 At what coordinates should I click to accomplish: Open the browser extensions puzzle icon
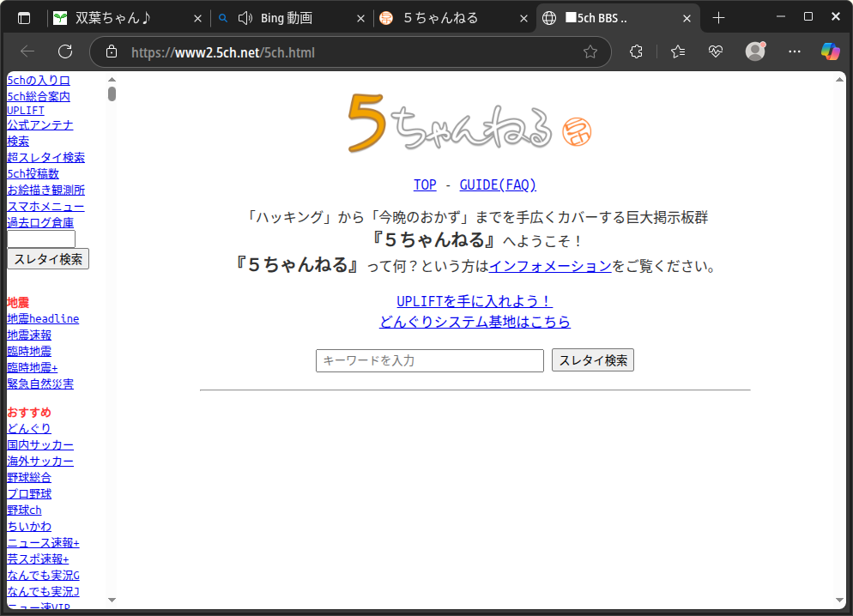[636, 52]
